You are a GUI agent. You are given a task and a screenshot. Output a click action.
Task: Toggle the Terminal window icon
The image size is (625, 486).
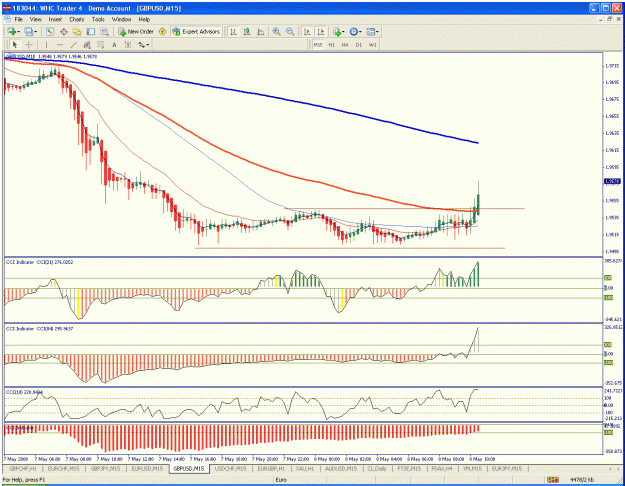(91, 31)
